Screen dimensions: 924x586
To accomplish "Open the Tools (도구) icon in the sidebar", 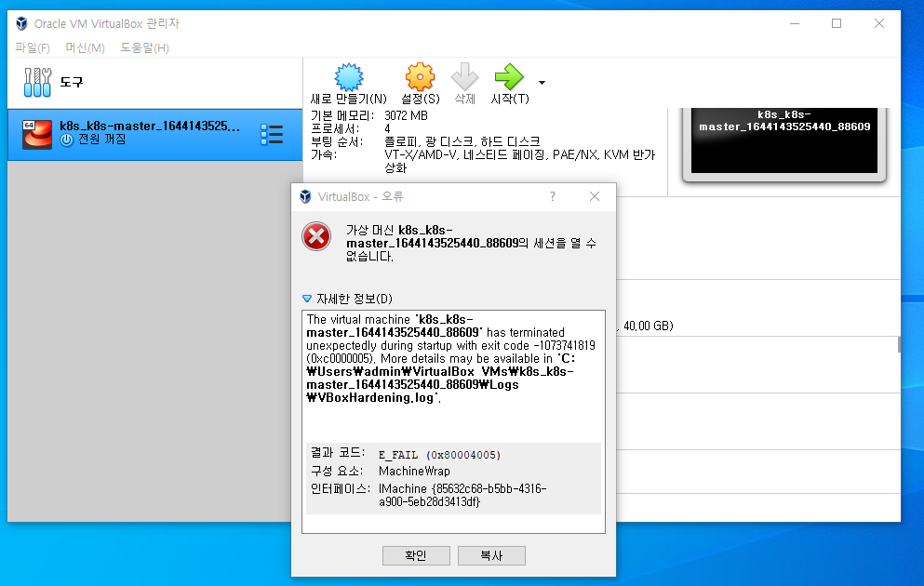I will (x=37, y=82).
